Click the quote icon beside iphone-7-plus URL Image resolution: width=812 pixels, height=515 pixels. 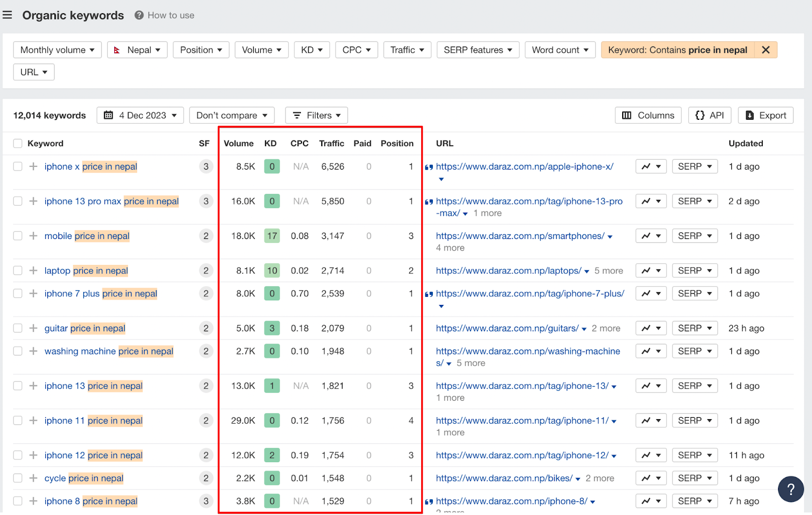(429, 294)
